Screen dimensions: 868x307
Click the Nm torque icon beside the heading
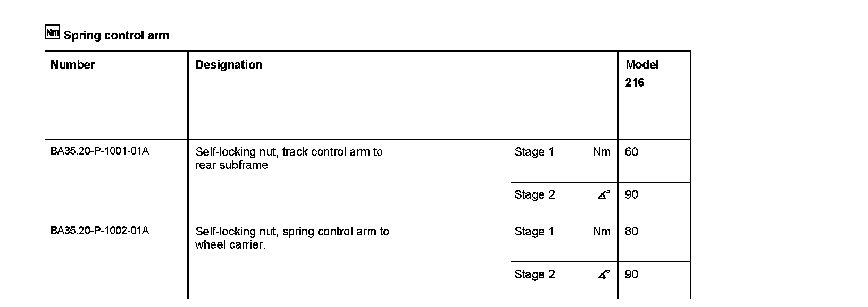53,32
